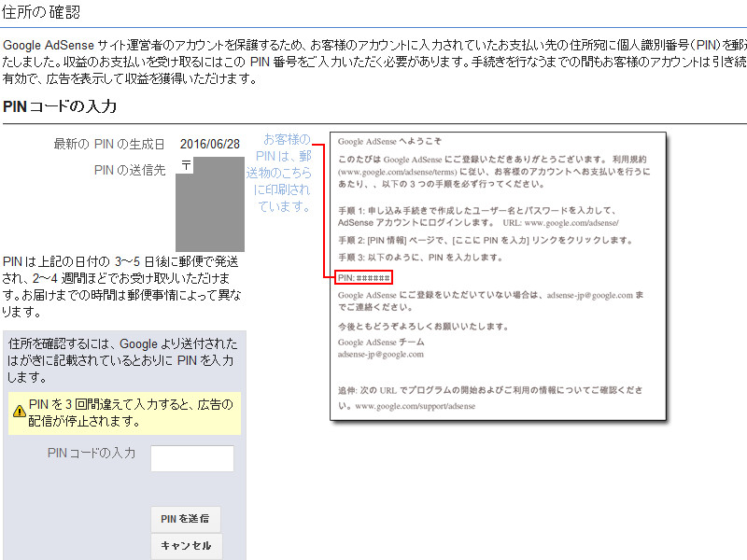The image size is (747, 560).
Task: Click the blue 'お客様の PIN は' callout text
Action: pyautogui.click(x=279, y=173)
